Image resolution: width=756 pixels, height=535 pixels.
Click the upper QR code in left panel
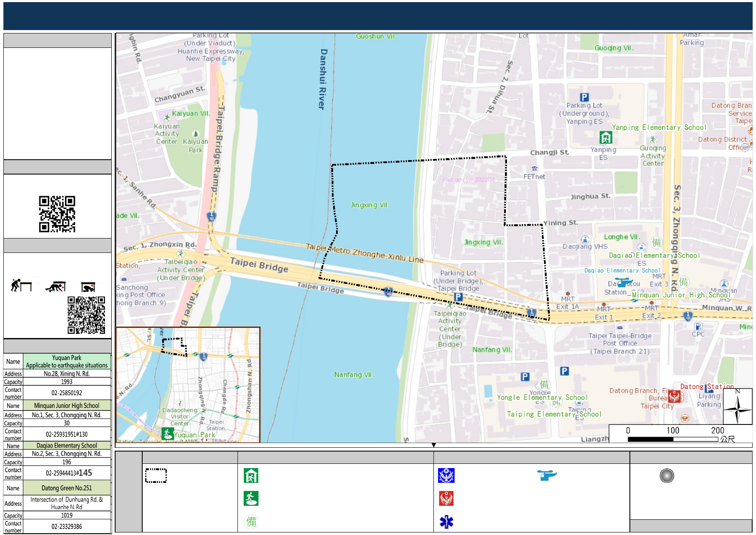[57, 214]
